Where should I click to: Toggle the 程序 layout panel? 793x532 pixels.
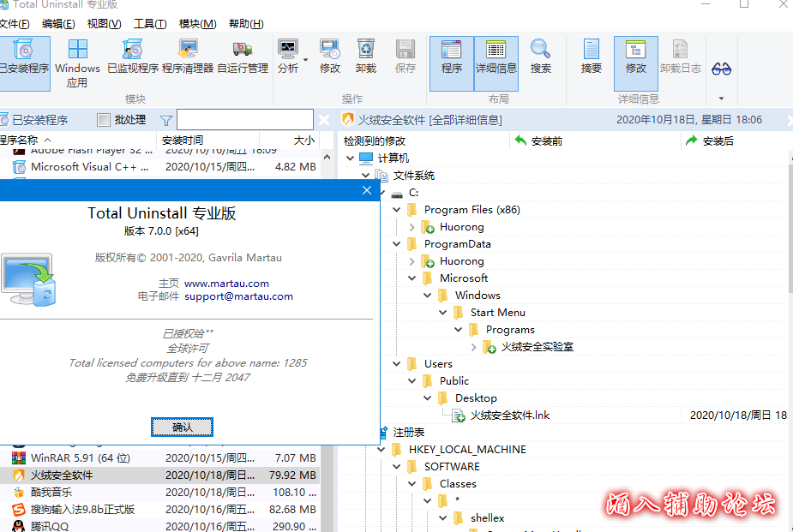[452, 63]
